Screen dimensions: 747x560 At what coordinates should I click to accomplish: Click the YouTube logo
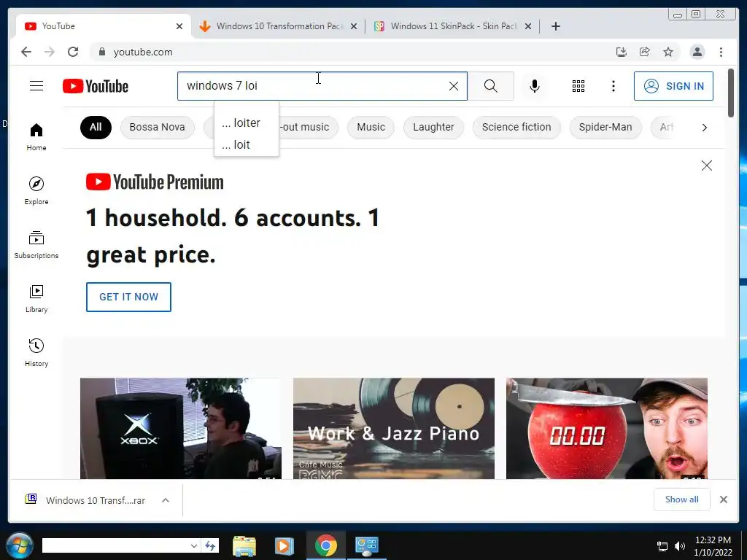pos(96,86)
